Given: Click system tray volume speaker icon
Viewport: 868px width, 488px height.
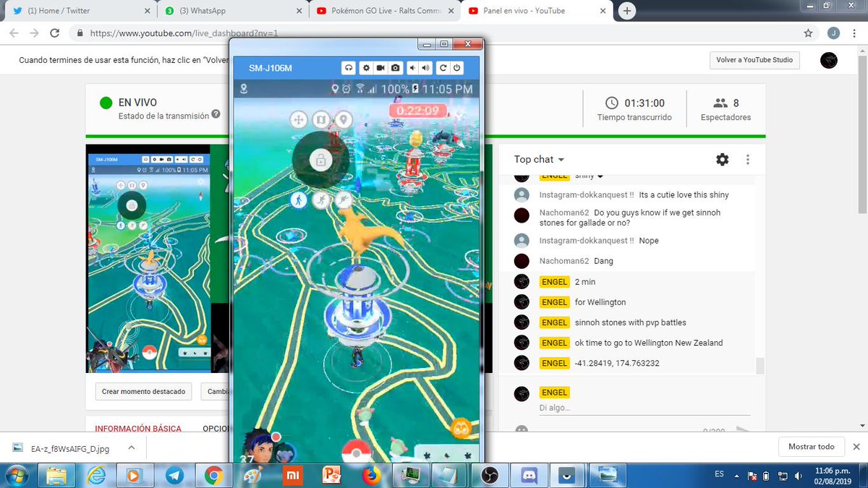Looking at the screenshot, I should click(x=798, y=476).
